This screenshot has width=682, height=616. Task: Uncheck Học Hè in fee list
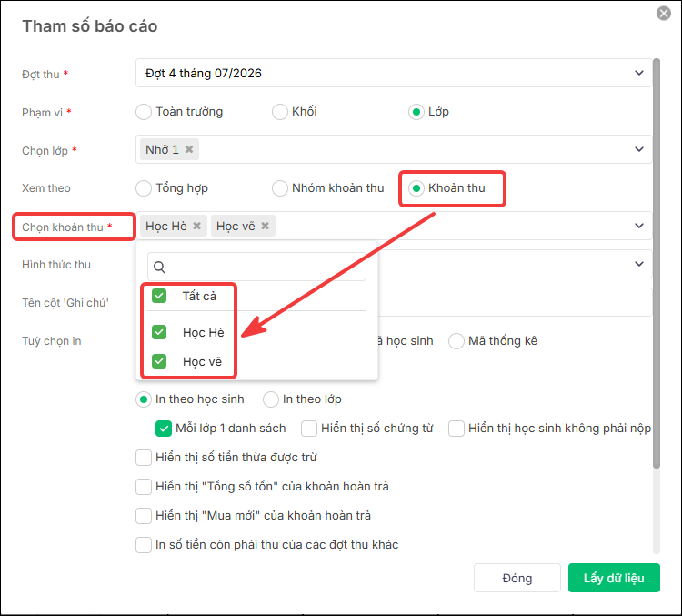point(159,332)
